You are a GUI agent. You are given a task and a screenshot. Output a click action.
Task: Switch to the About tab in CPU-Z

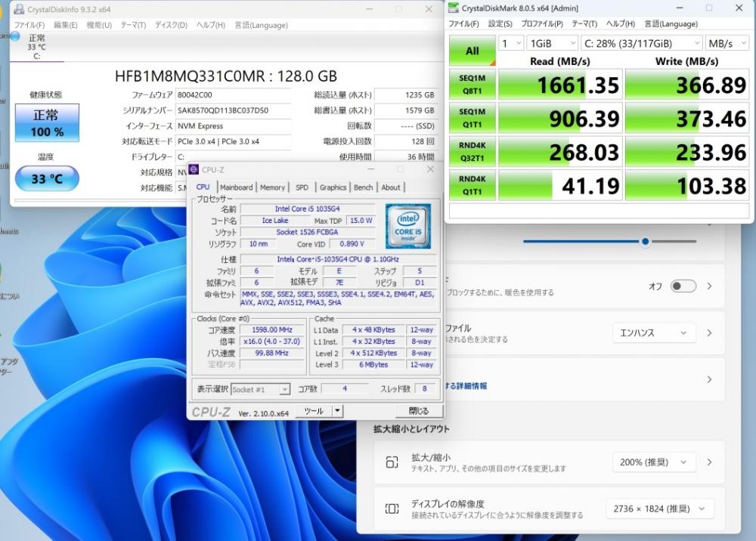tap(391, 187)
